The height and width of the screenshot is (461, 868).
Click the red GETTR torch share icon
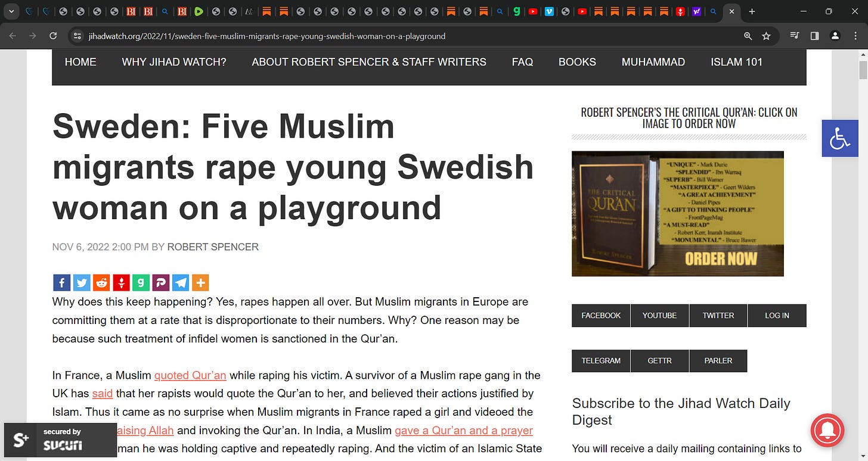point(121,282)
